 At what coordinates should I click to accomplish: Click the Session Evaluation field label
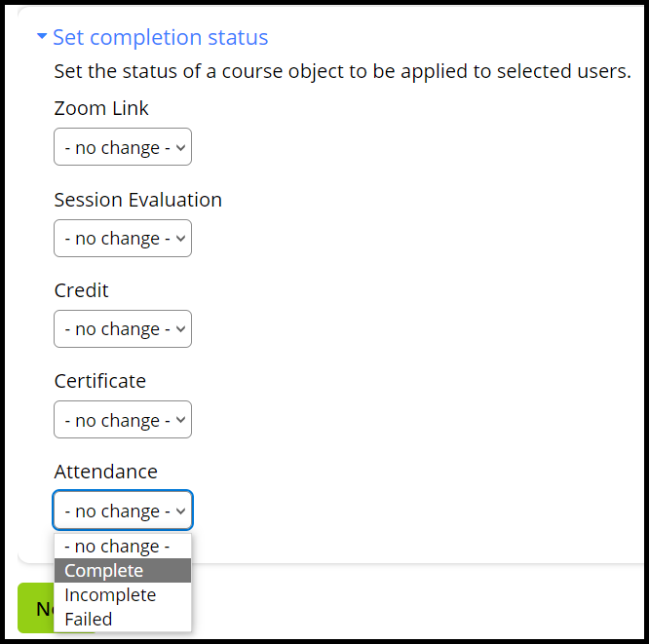tap(137, 200)
